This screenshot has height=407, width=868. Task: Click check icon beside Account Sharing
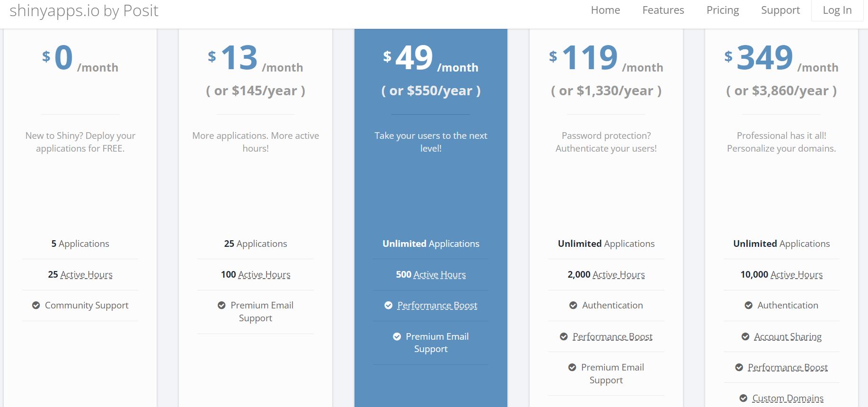click(x=745, y=337)
